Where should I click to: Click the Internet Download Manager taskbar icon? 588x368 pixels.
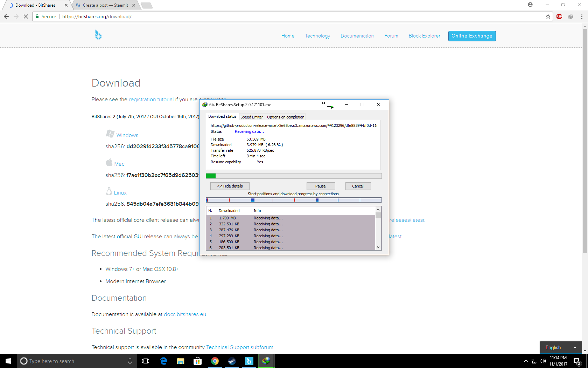266,361
